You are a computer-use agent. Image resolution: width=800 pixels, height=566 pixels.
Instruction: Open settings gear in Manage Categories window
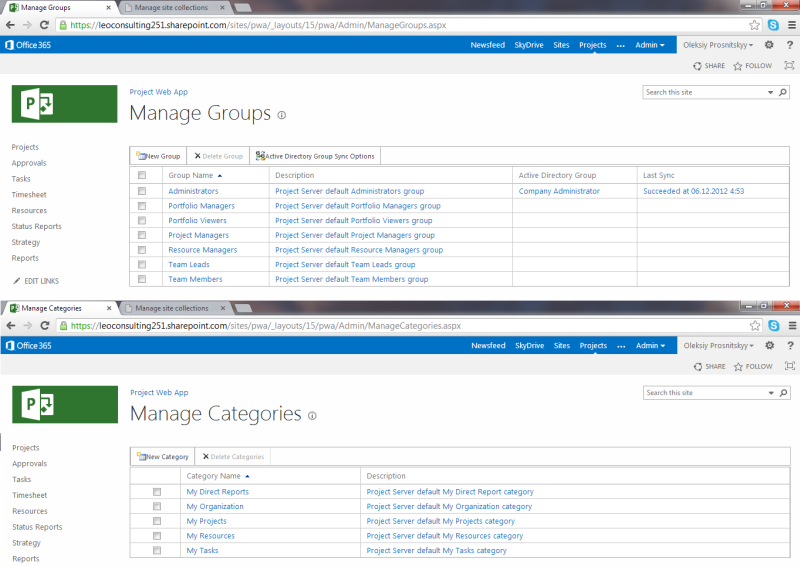(x=769, y=346)
